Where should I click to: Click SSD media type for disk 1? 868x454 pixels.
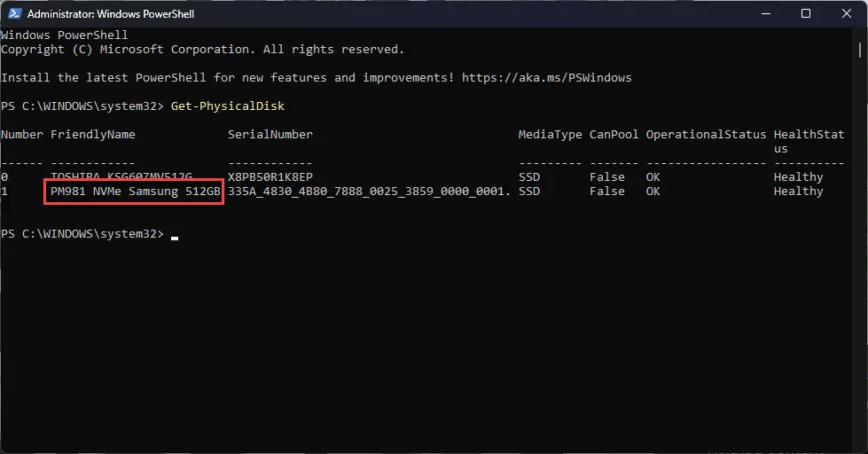[529, 192]
